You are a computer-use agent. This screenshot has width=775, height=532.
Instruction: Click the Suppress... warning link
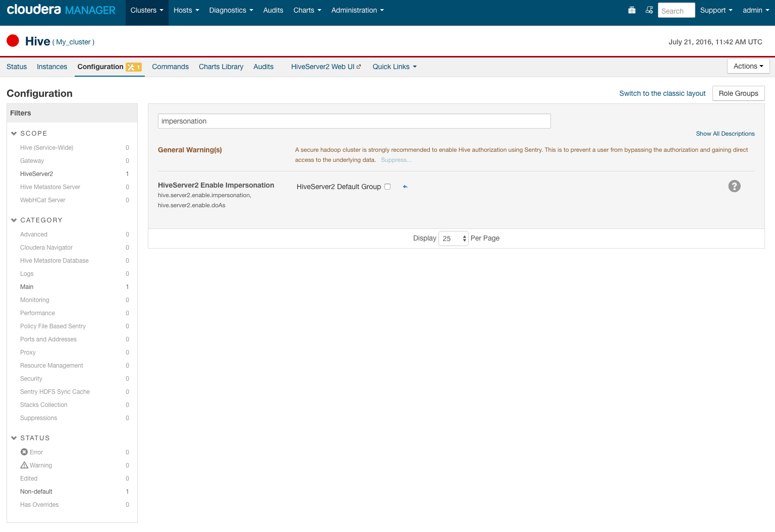[396, 160]
